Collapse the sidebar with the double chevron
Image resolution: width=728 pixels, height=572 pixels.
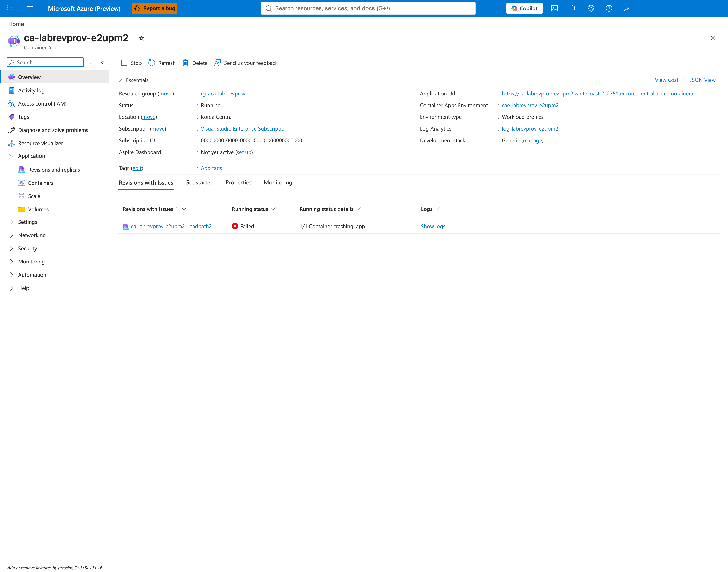coord(103,62)
